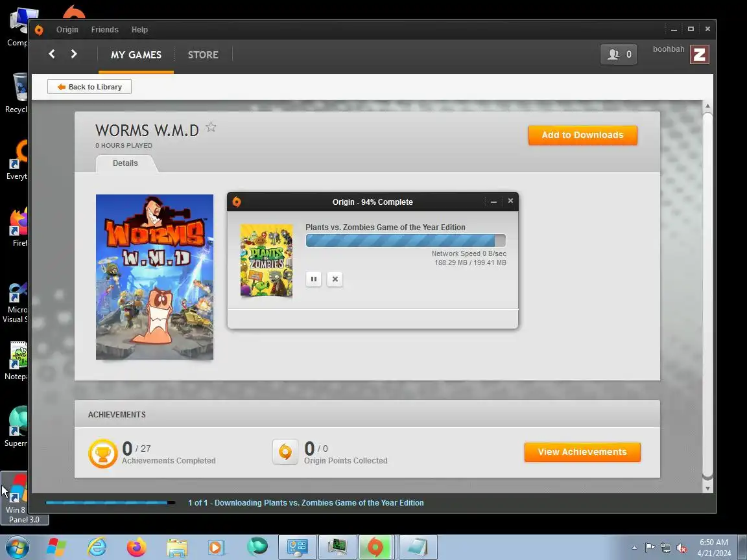Click the page scrollbar up arrow
The image size is (747, 560).
coord(707,106)
